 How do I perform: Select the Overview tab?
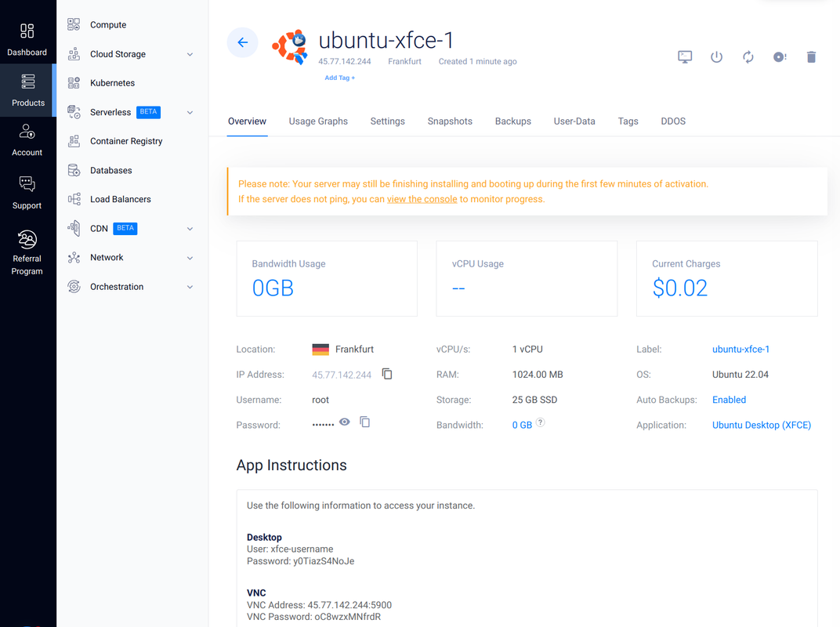coord(247,121)
